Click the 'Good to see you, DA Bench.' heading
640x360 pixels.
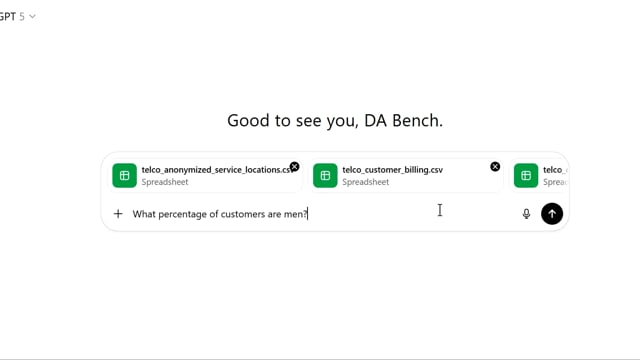point(335,121)
